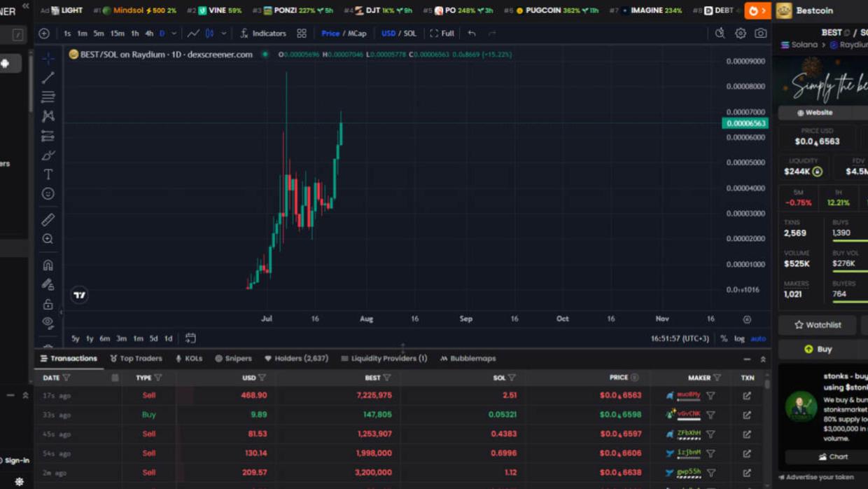Open the USD column filter

262,378
